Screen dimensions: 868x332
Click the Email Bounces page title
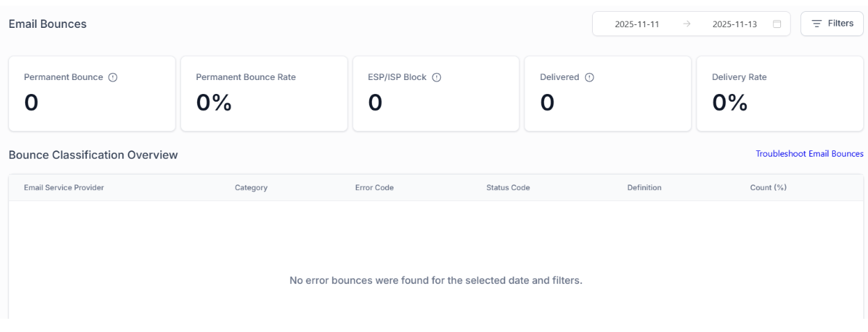click(47, 24)
